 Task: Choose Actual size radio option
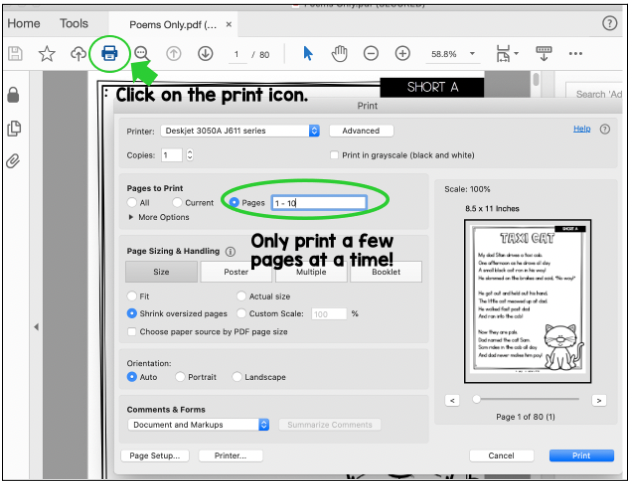[x=241, y=296]
